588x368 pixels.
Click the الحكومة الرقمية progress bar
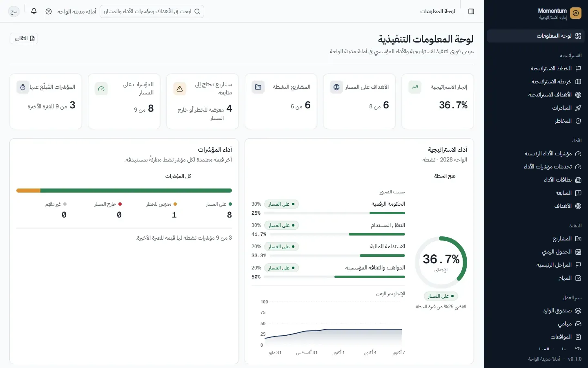tap(334, 213)
